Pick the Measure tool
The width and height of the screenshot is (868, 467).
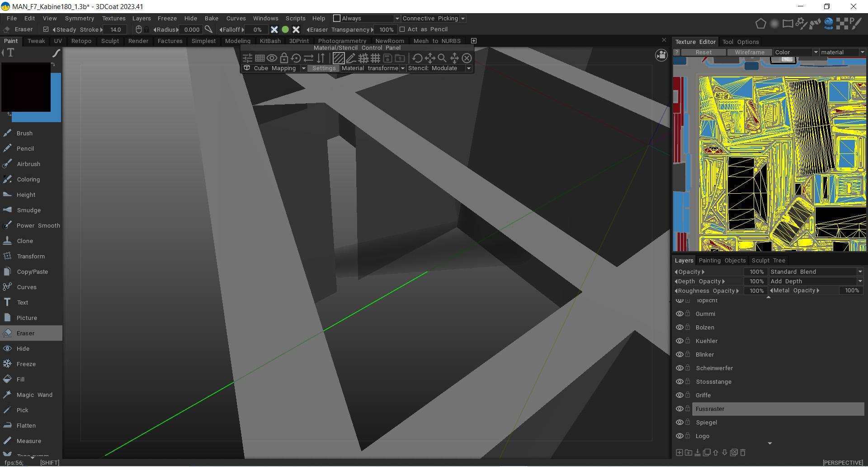pos(28,441)
